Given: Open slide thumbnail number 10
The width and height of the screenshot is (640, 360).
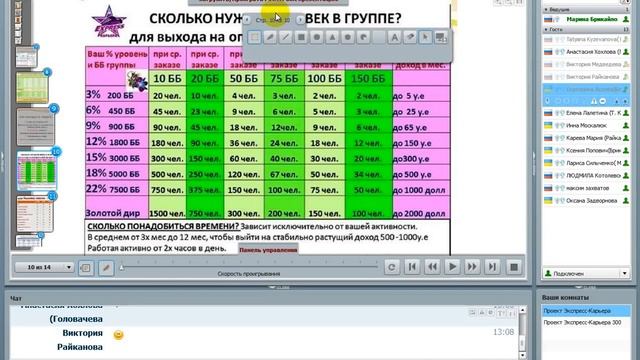Looking at the screenshot, I should tap(37, 171).
